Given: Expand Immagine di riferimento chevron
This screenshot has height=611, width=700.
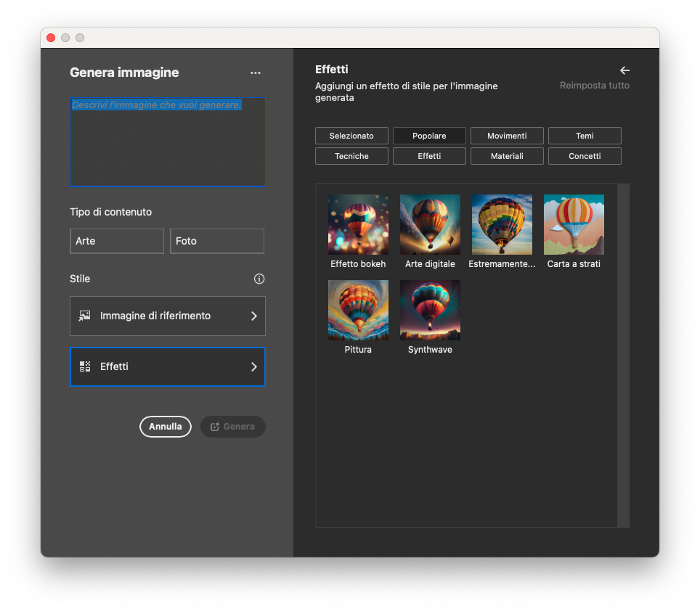Looking at the screenshot, I should coord(253,316).
